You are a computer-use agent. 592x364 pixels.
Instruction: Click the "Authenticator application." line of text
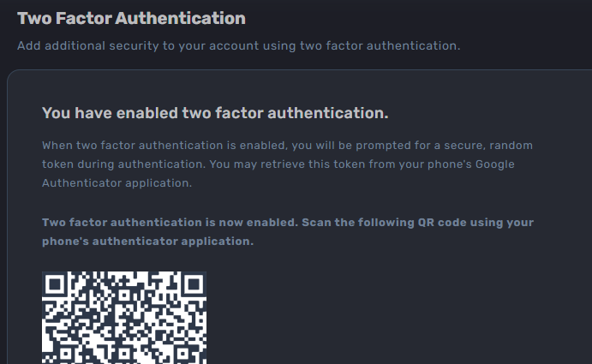117,182
